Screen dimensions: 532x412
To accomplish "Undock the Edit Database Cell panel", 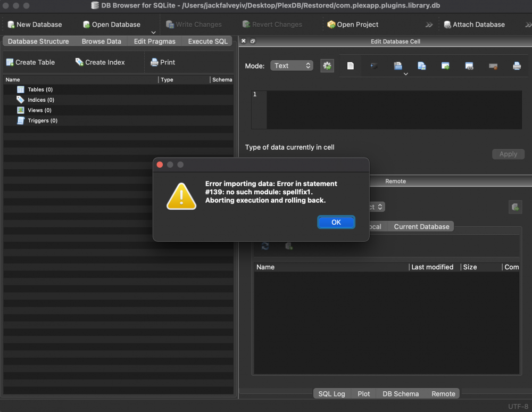I will pyautogui.click(x=253, y=41).
